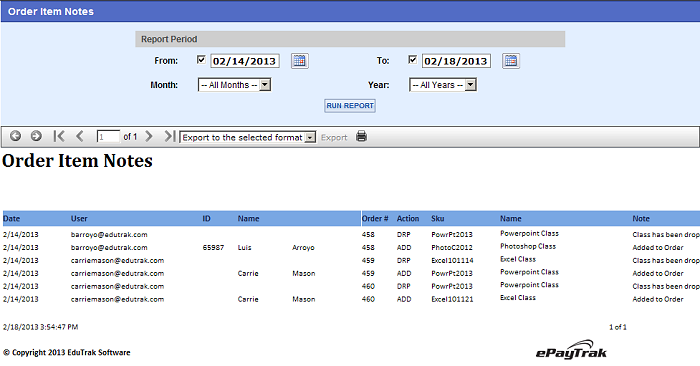This screenshot has width=700, height=366.
Task: Click the surname Arroyo
Action: pos(304,247)
